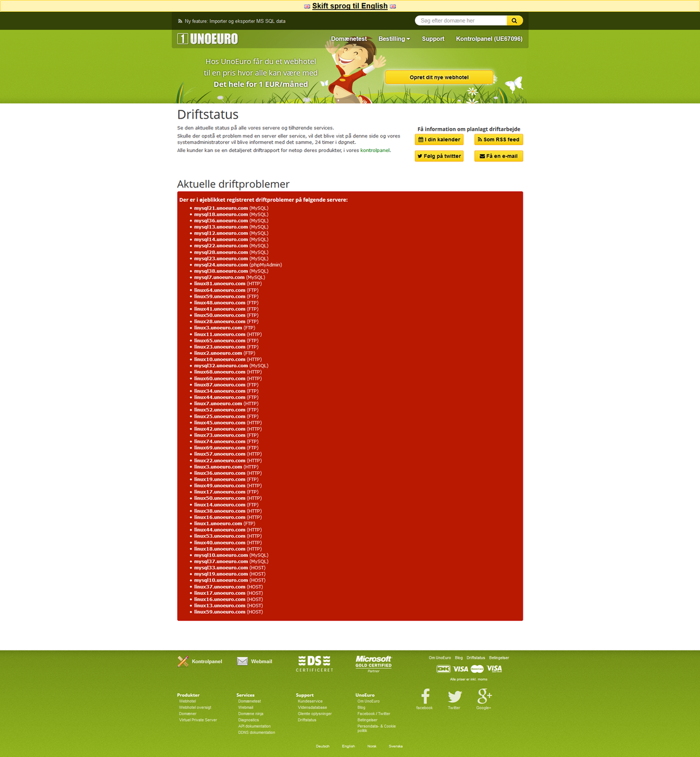Select mysql33.unoeuro.com (HOST) entry
This screenshot has width=700, height=757.
tap(230, 568)
